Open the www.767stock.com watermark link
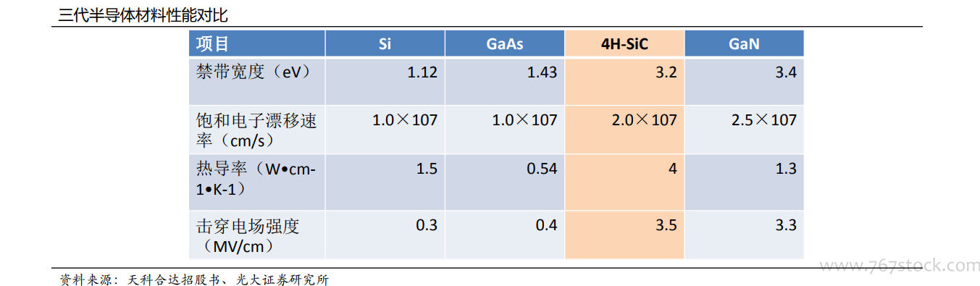 pyautogui.click(x=897, y=265)
